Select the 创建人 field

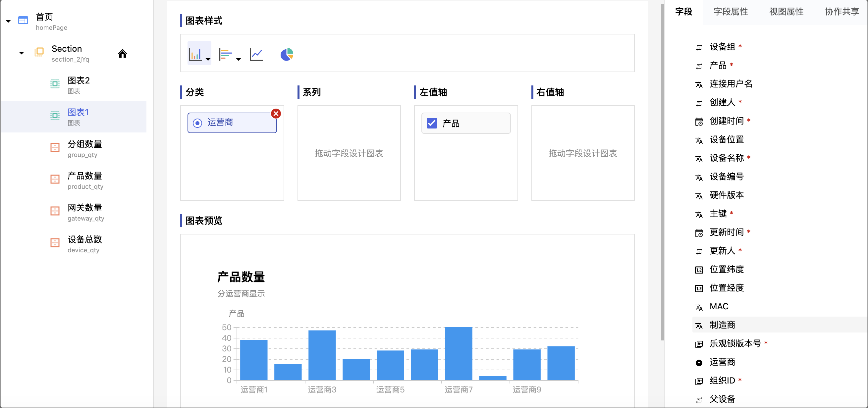point(722,102)
